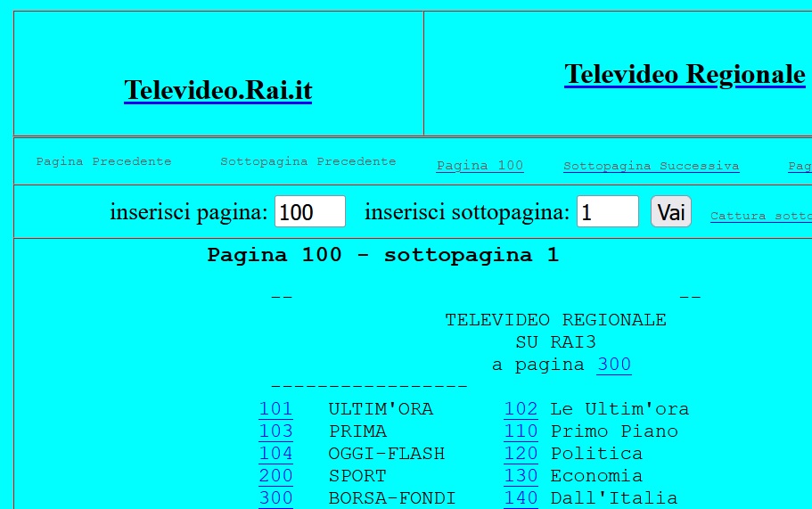Viewport: 812px width, 509px height.
Task: Click the Dall'Italia label text
Action: coord(613,498)
